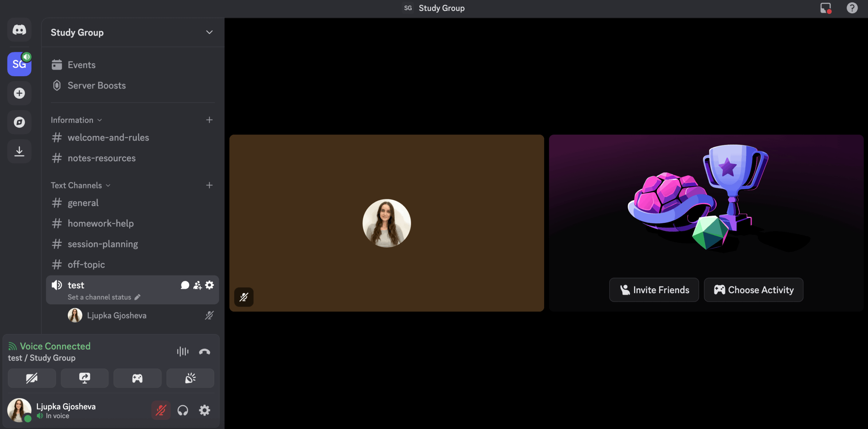The height and width of the screenshot is (429, 868).
Task: Collapse the Text Channels category
Action: pyautogui.click(x=81, y=185)
